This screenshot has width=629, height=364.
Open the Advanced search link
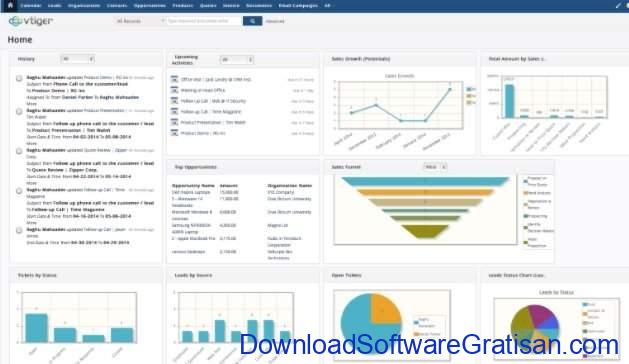(275, 21)
